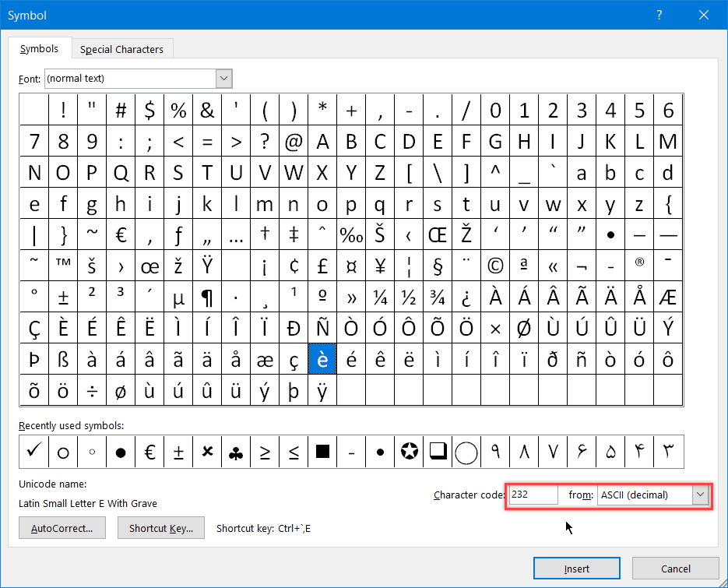The width and height of the screenshot is (728, 588).
Task: Select the sharp s ß character
Action: point(63,360)
